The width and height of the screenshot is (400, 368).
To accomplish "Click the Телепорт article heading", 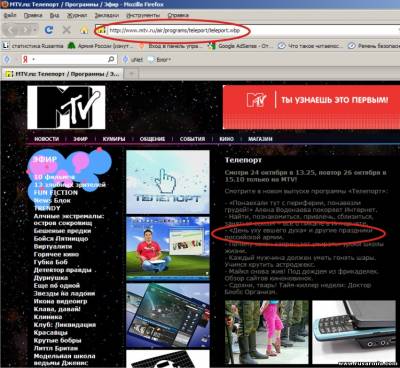I will point(243,160).
